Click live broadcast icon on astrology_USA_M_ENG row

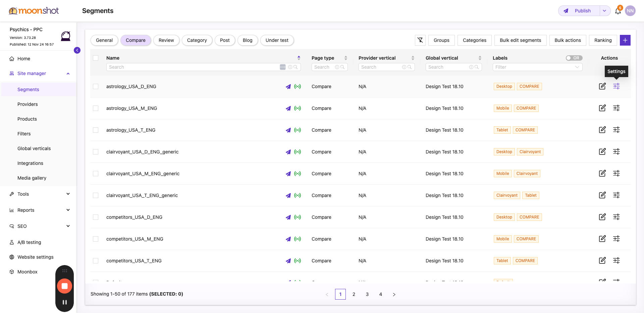pos(298,108)
